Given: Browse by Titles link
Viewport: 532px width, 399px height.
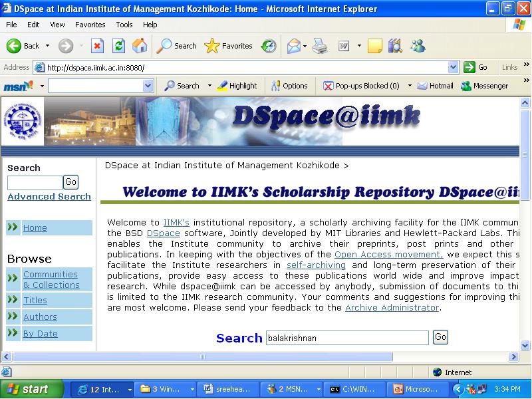Looking at the screenshot, I should point(35,301).
